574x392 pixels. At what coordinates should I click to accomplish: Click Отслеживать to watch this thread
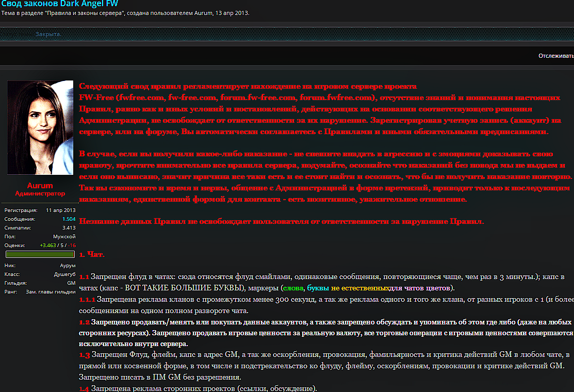(x=556, y=56)
